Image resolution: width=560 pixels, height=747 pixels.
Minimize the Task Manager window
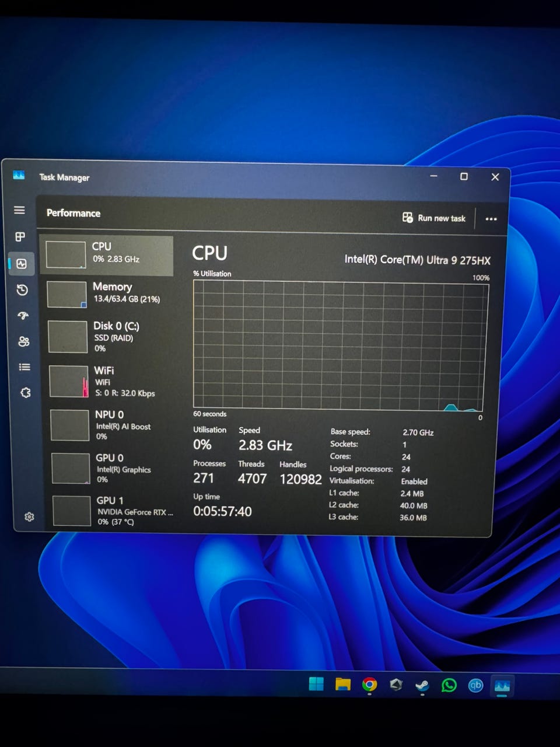pyautogui.click(x=433, y=176)
